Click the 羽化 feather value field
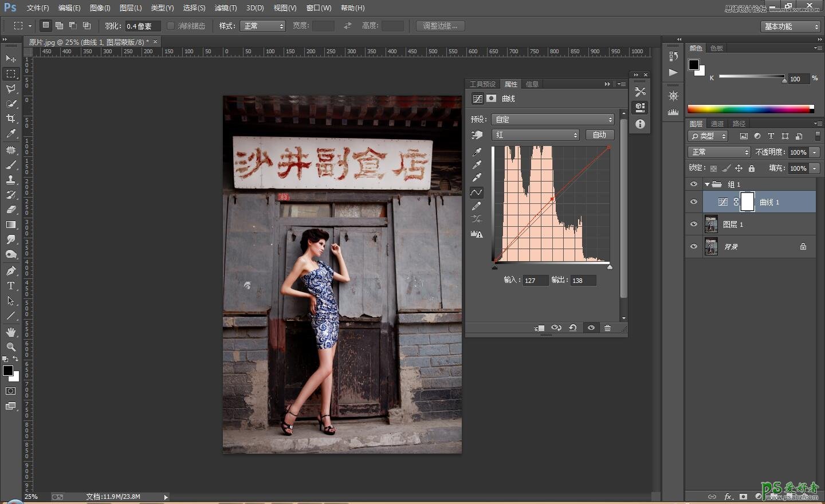Screen dimensions: 825x504 142,26
